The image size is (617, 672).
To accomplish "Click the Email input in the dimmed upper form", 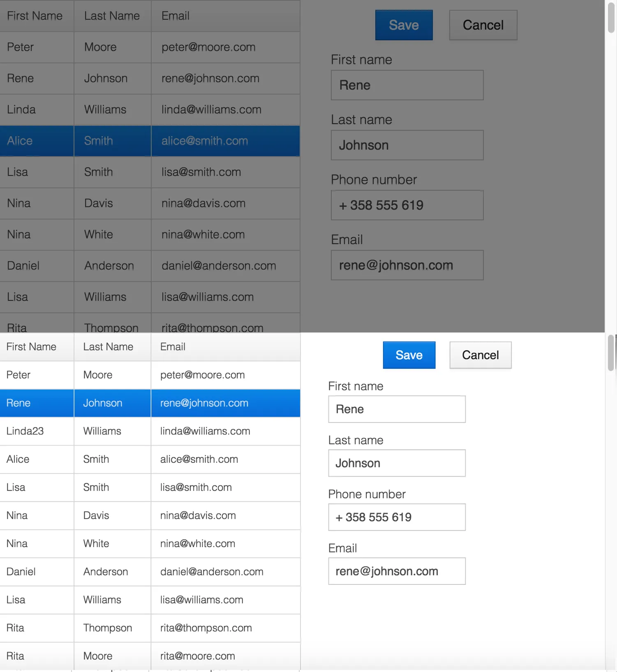I will [x=407, y=265].
